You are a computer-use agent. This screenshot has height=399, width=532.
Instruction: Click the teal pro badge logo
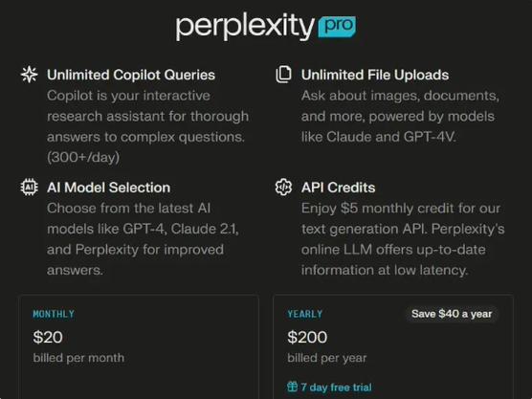pyautogui.click(x=337, y=27)
